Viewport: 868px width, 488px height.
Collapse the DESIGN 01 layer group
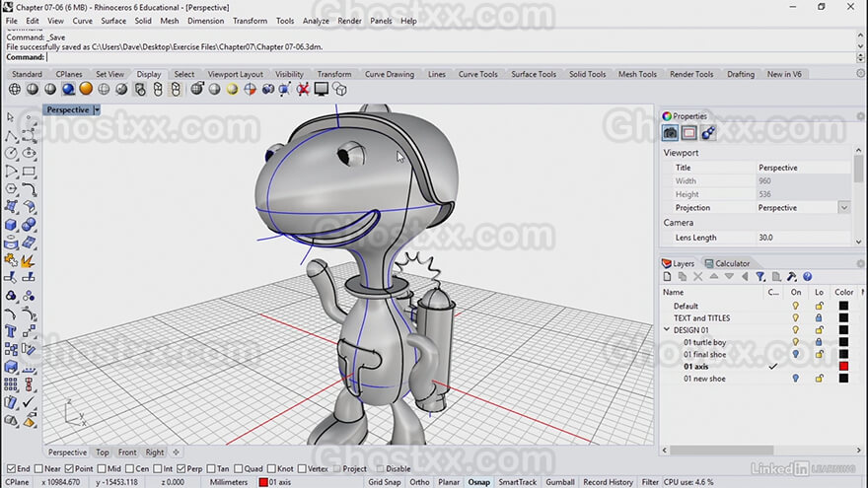pos(667,329)
